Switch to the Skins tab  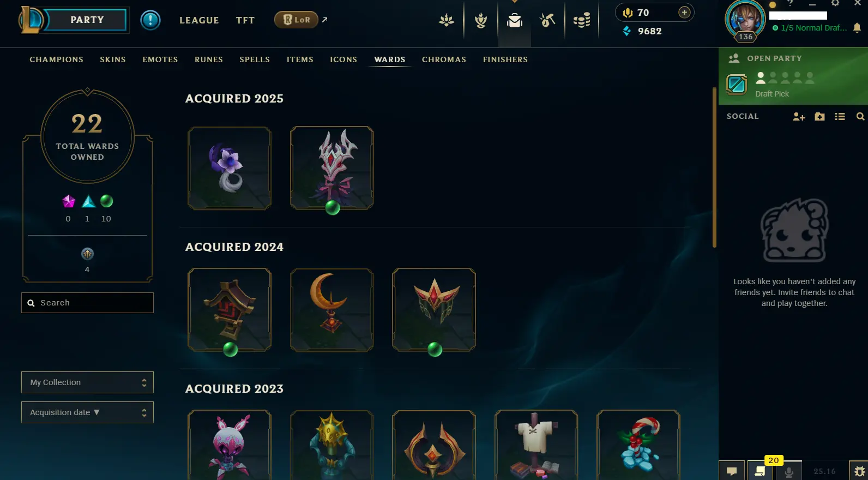click(113, 59)
